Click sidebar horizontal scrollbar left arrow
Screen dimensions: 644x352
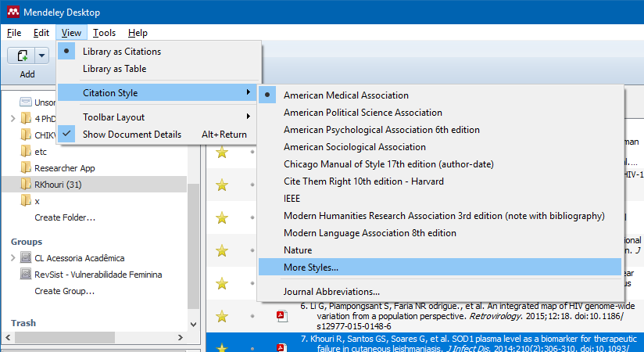coord(8,338)
